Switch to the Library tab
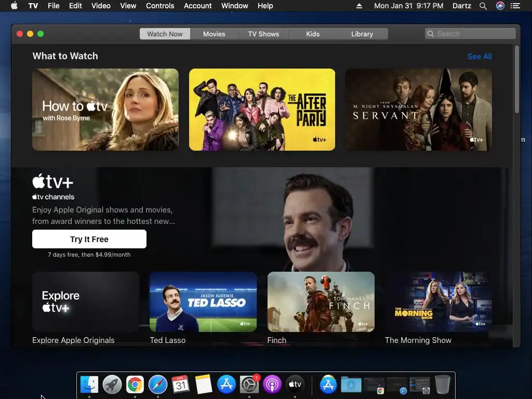 [362, 34]
